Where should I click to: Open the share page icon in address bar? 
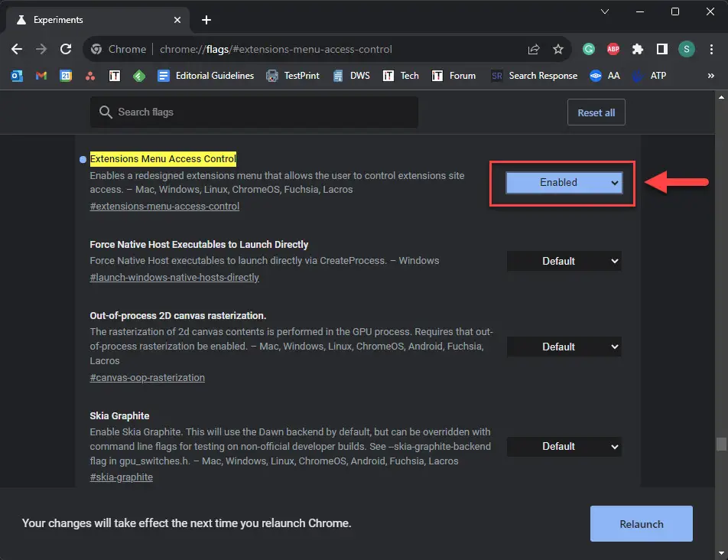click(534, 49)
